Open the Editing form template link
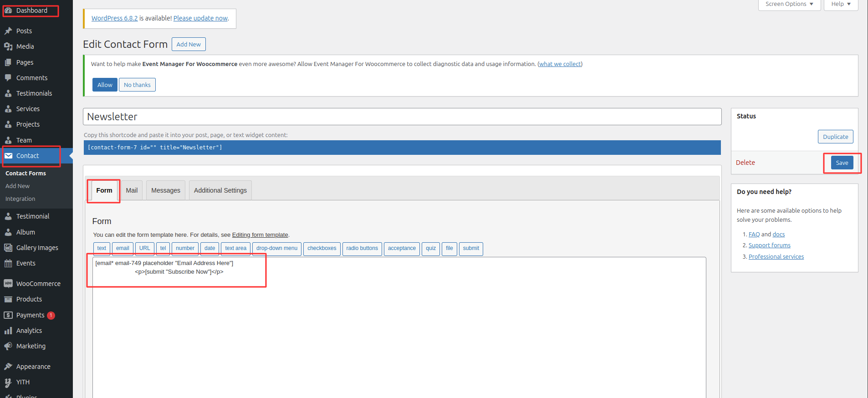This screenshot has width=868, height=398. click(260, 235)
